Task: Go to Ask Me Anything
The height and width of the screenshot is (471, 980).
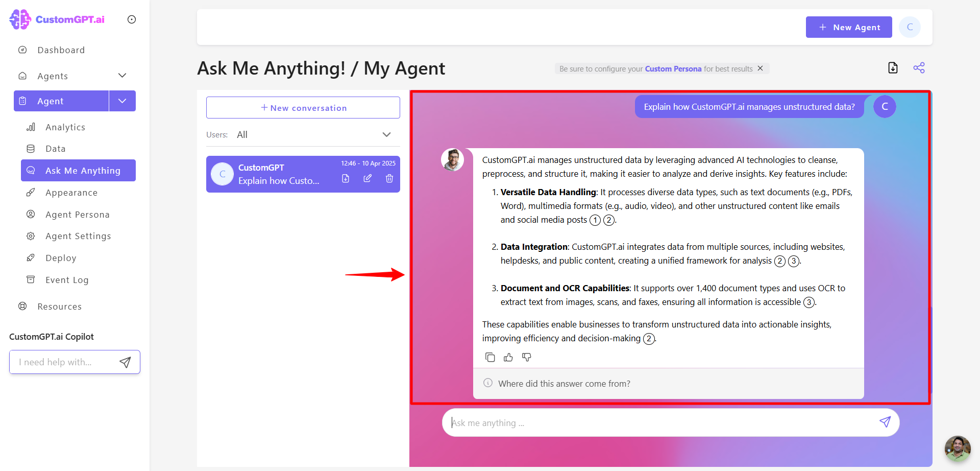Action: click(x=78, y=171)
